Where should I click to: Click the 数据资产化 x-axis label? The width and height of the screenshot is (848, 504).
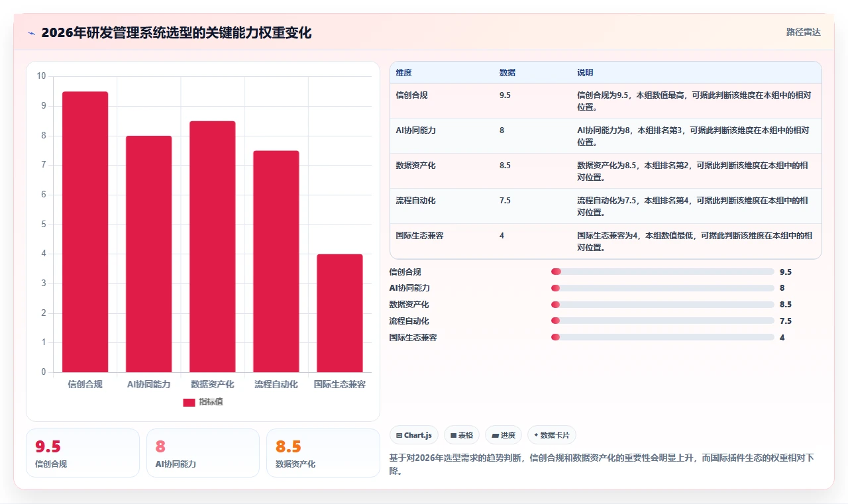tap(212, 384)
